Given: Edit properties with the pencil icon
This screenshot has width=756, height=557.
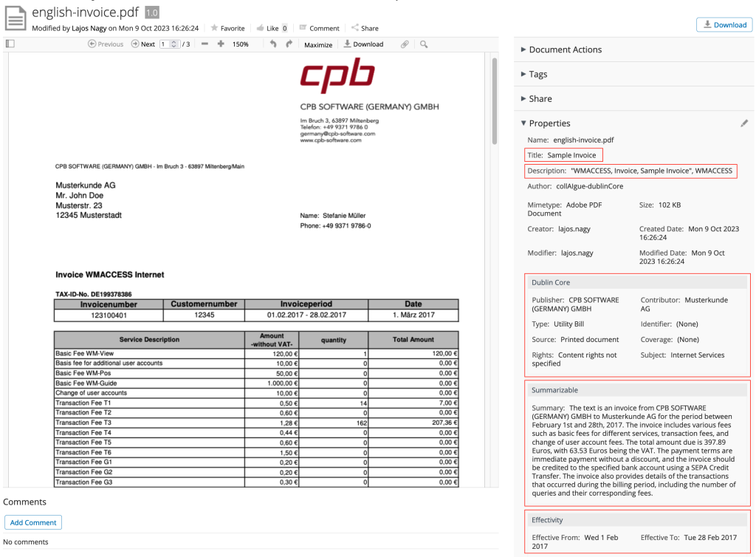Looking at the screenshot, I should coord(744,123).
